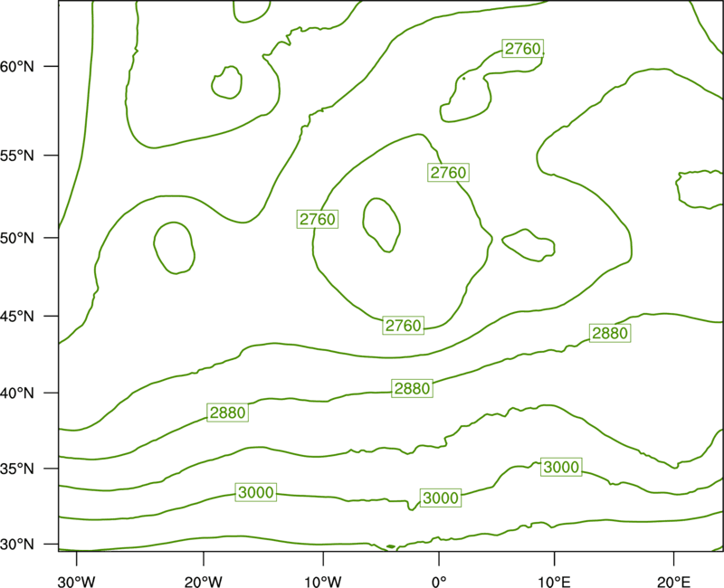
Task: Select the 50°N latitude axis label
Action: click(17, 238)
